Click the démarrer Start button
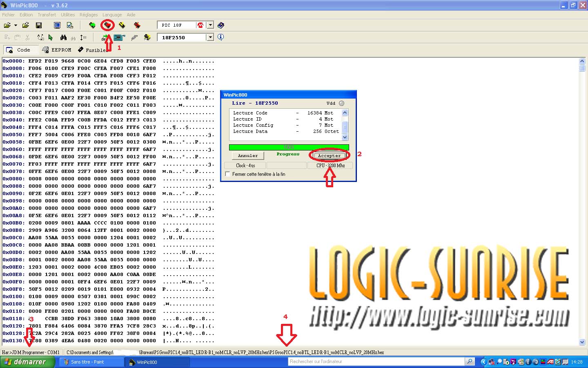The width and height of the screenshot is (588, 368). pos(27,362)
